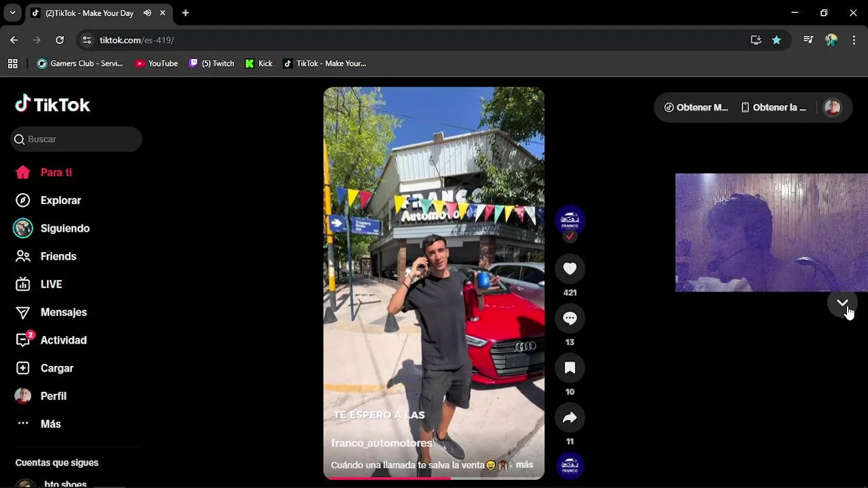Viewport: 868px width, 488px height.
Task: Click the 'Obtener M...' button
Action: click(696, 107)
